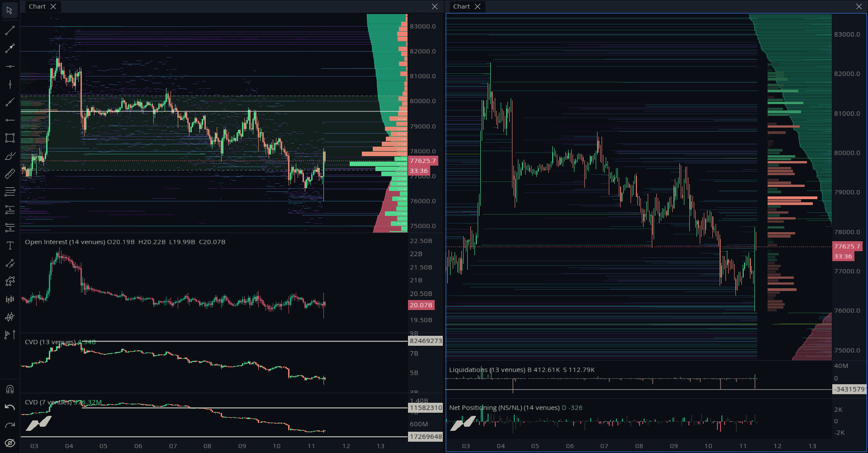
Task: Undo the last drawing action
Action: point(9,407)
